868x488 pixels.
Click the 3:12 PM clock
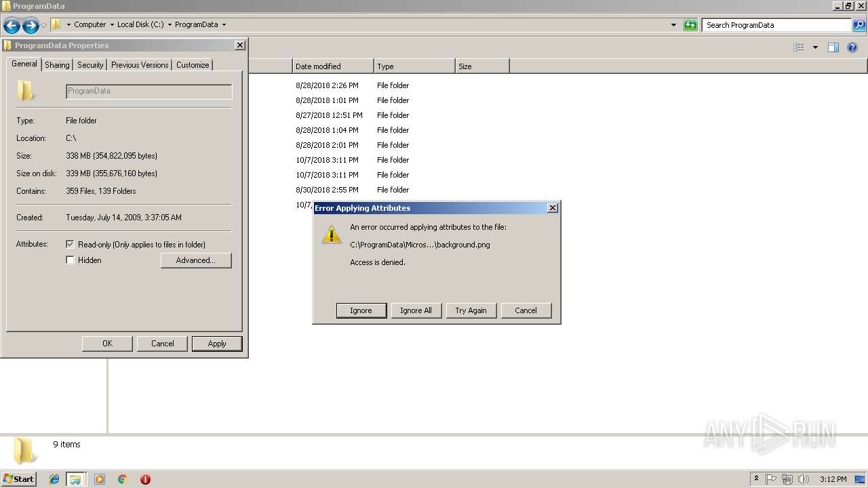tap(833, 479)
